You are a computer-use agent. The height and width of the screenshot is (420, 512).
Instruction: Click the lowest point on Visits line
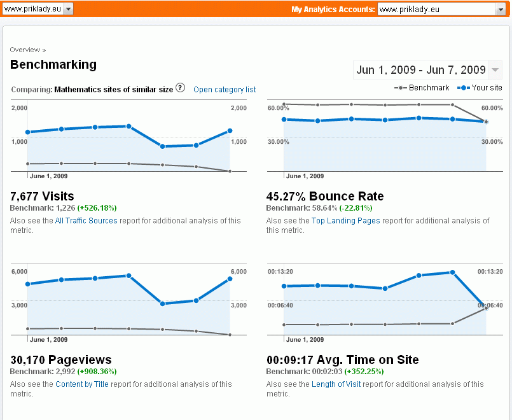[x=163, y=146]
